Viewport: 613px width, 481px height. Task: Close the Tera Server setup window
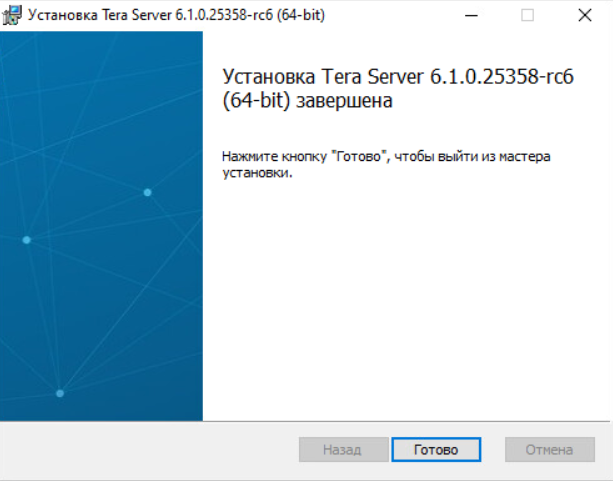click(585, 15)
